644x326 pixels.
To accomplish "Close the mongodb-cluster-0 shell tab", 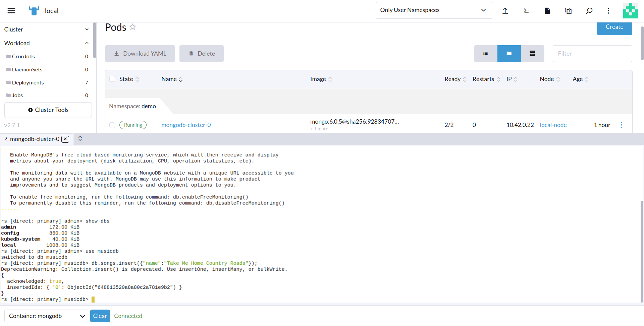I will coord(65,139).
